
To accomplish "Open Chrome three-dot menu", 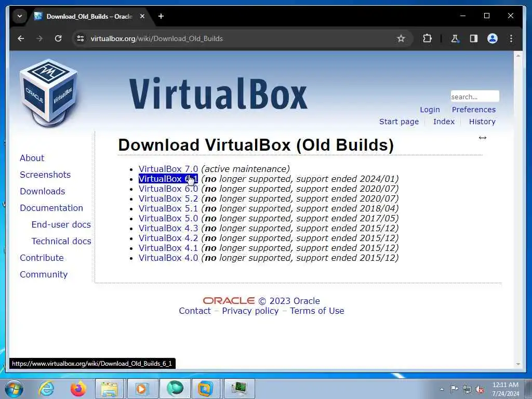I will pos(511,38).
